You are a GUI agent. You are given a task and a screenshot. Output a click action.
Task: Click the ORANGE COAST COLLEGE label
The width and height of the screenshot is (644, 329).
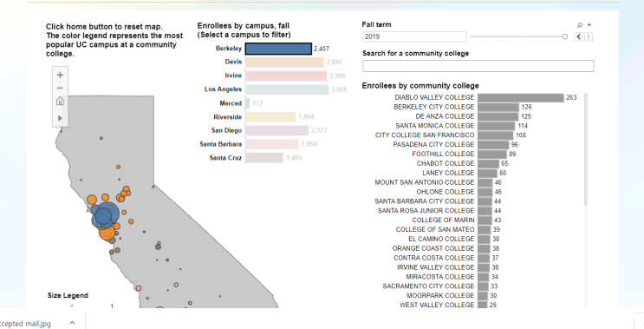click(433, 248)
